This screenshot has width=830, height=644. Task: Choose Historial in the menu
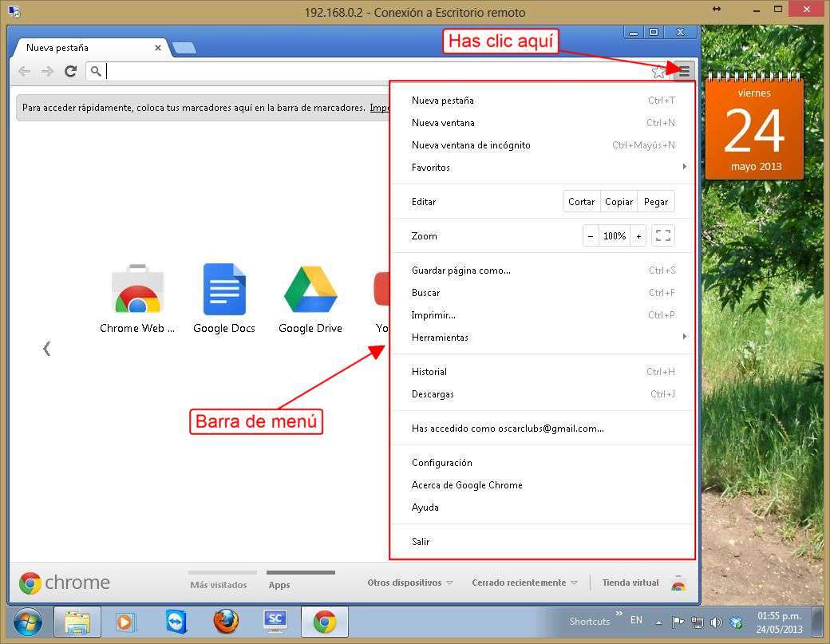click(429, 372)
